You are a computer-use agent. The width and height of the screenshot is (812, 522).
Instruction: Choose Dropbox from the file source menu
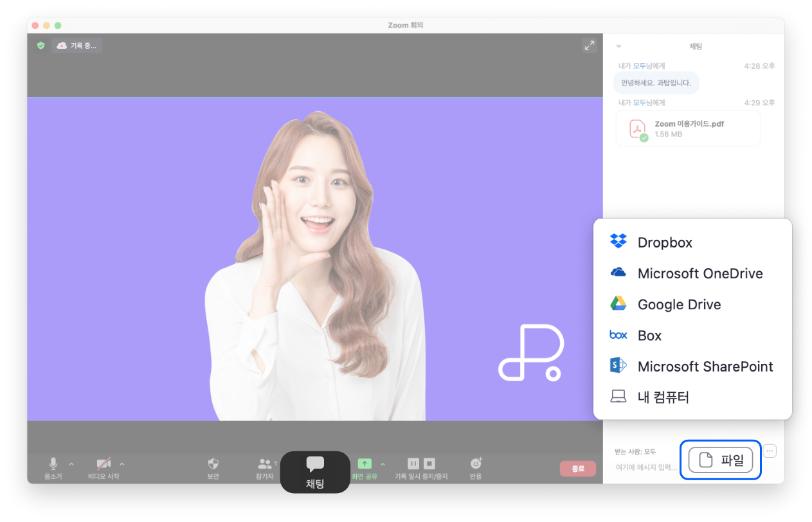[664, 242]
